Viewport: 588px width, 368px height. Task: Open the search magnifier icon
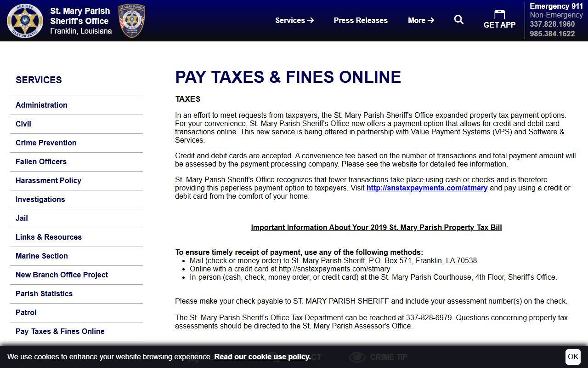[459, 20]
